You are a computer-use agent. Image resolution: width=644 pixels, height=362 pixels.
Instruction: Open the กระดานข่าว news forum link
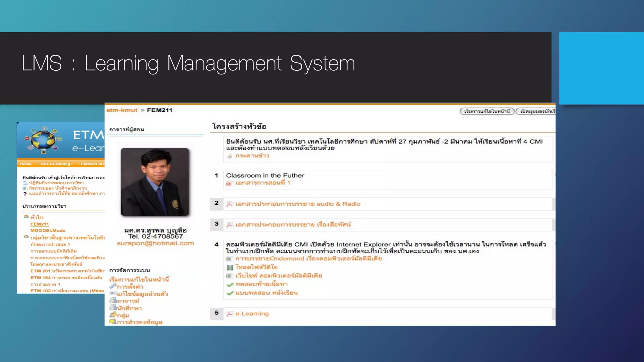[x=253, y=156]
